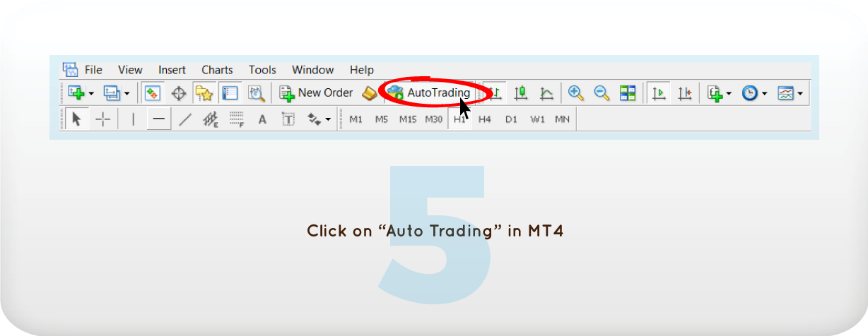Expand the Templates dropdown arrow

point(799,93)
